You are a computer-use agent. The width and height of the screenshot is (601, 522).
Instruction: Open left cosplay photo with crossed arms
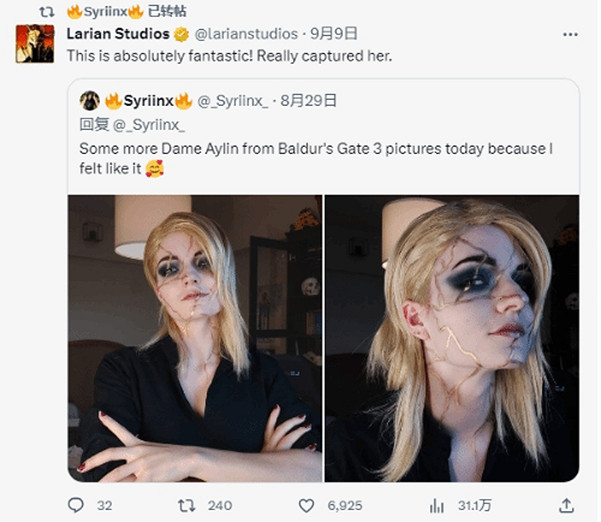[x=195, y=338]
